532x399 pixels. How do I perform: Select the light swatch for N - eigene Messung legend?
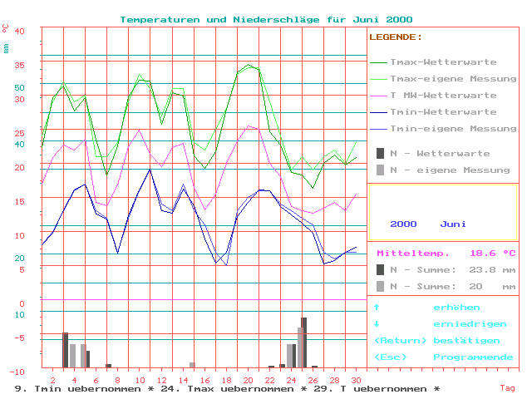pyautogui.click(x=380, y=170)
